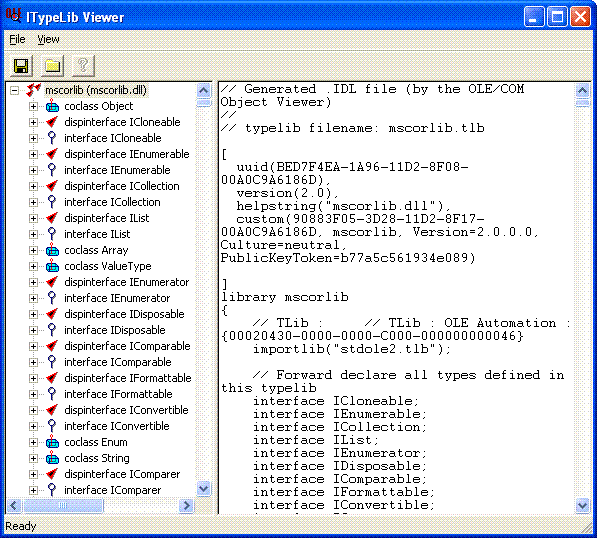
Task: Select the dispinterface IFormattable label
Action: 128,378
